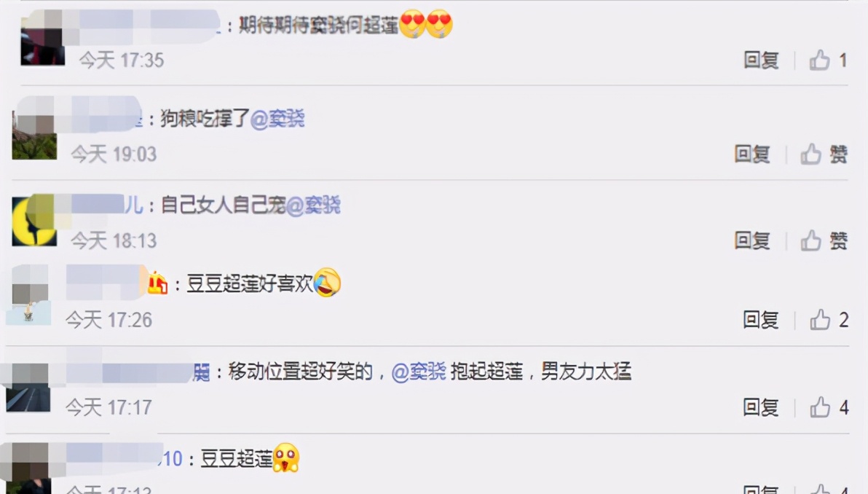
Task: Open @窦骁 mention in 移动位置 comment
Action: pyautogui.click(x=419, y=372)
